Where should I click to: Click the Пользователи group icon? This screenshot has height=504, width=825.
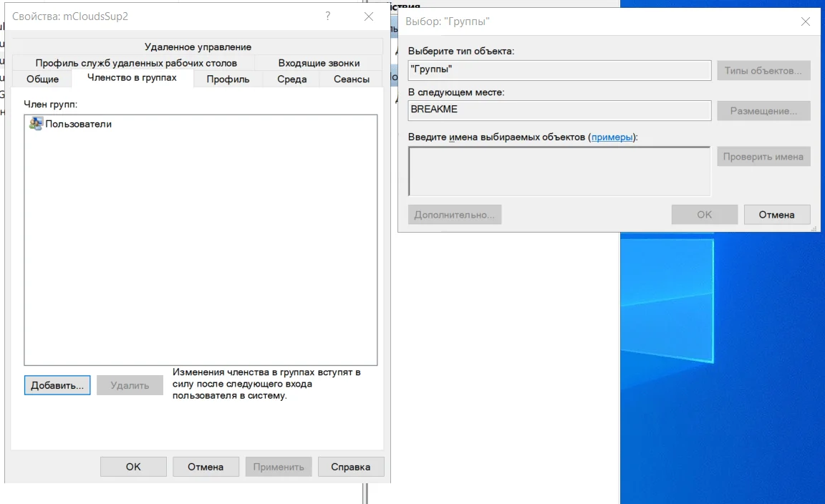point(36,124)
